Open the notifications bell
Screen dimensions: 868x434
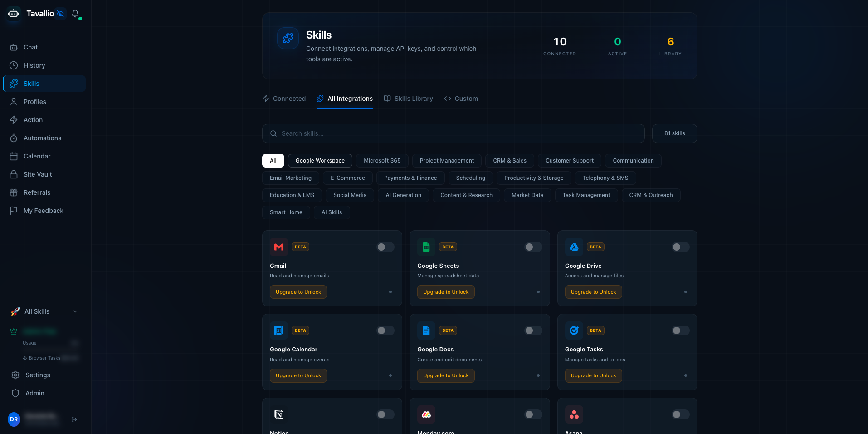(x=76, y=14)
